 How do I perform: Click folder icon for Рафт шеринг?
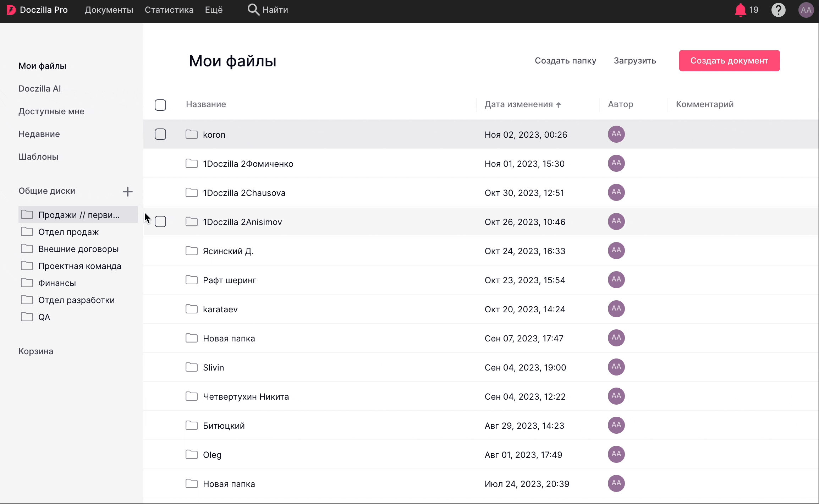[x=192, y=280]
